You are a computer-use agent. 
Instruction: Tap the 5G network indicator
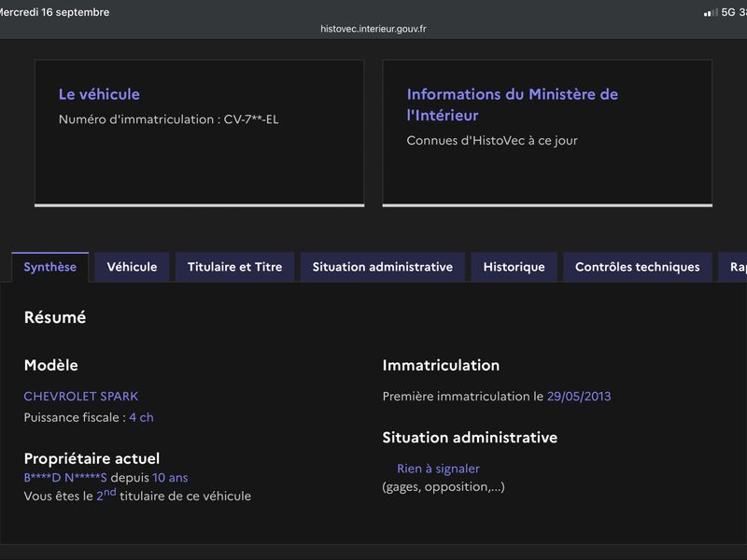[x=728, y=12]
